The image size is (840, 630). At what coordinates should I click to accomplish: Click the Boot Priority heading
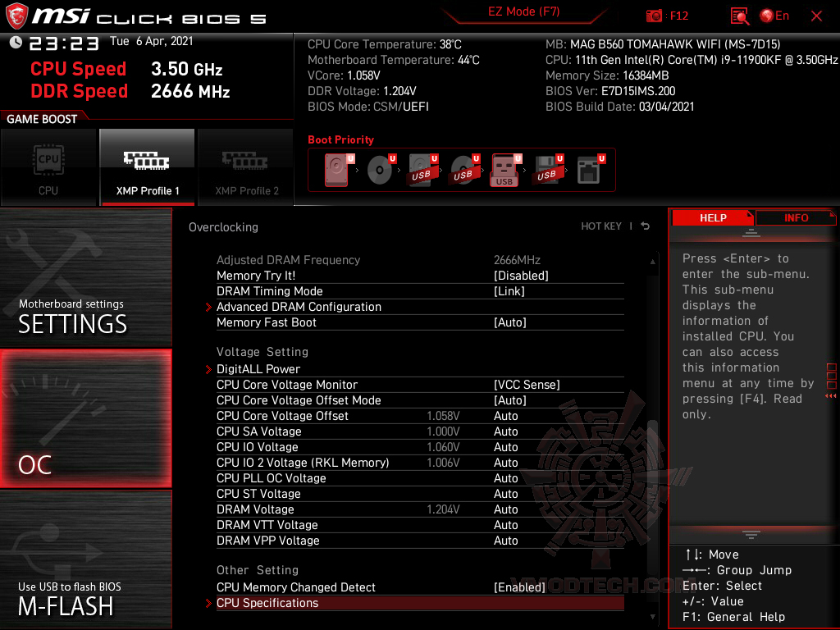click(x=340, y=139)
